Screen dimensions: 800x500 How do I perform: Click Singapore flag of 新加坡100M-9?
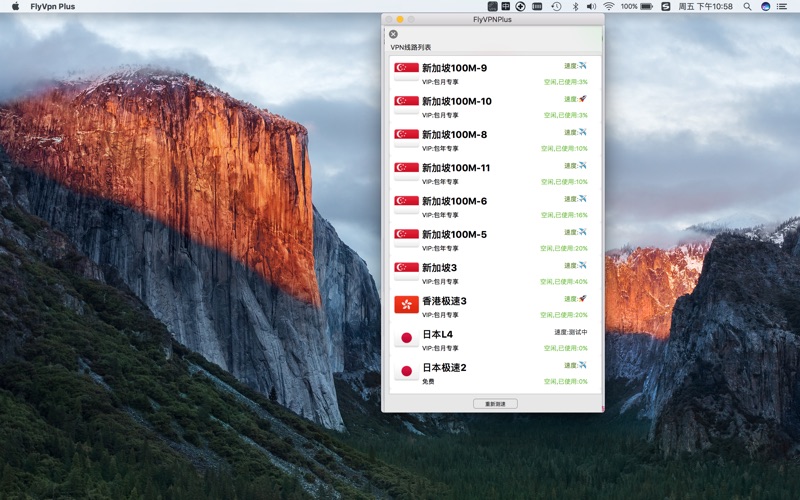click(x=406, y=71)
